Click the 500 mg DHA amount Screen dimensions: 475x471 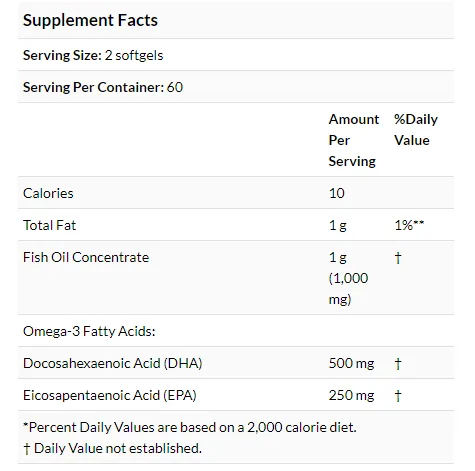click(351, 363)
